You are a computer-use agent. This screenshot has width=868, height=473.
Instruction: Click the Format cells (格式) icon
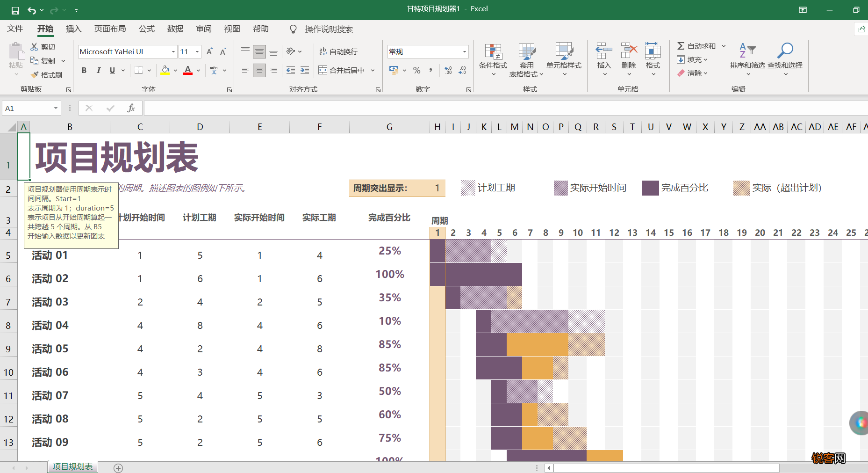pyautogui.click(x=653, y=51)
